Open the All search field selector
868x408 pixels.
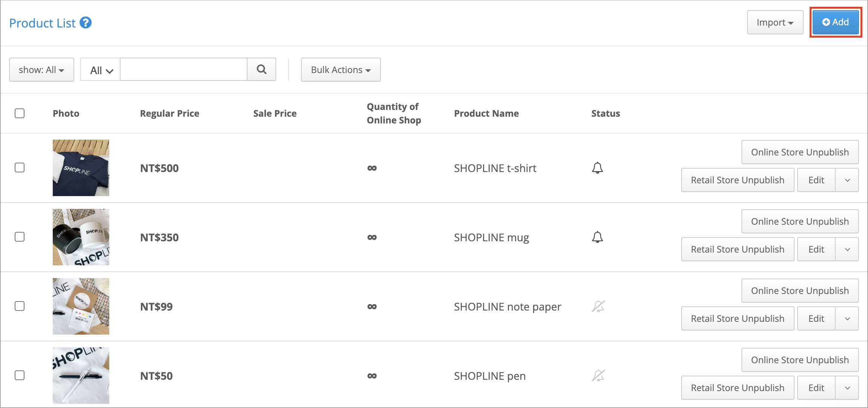pos(101,70)
